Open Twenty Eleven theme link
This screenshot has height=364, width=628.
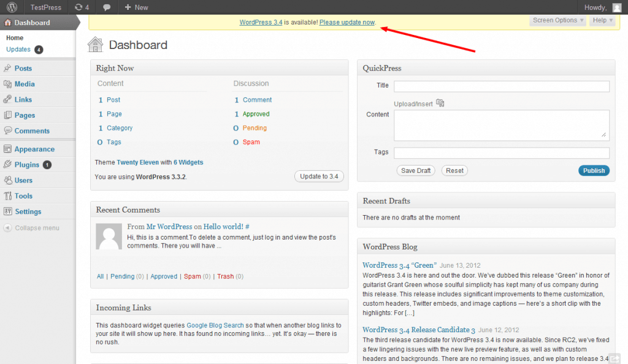click(138, 162)
